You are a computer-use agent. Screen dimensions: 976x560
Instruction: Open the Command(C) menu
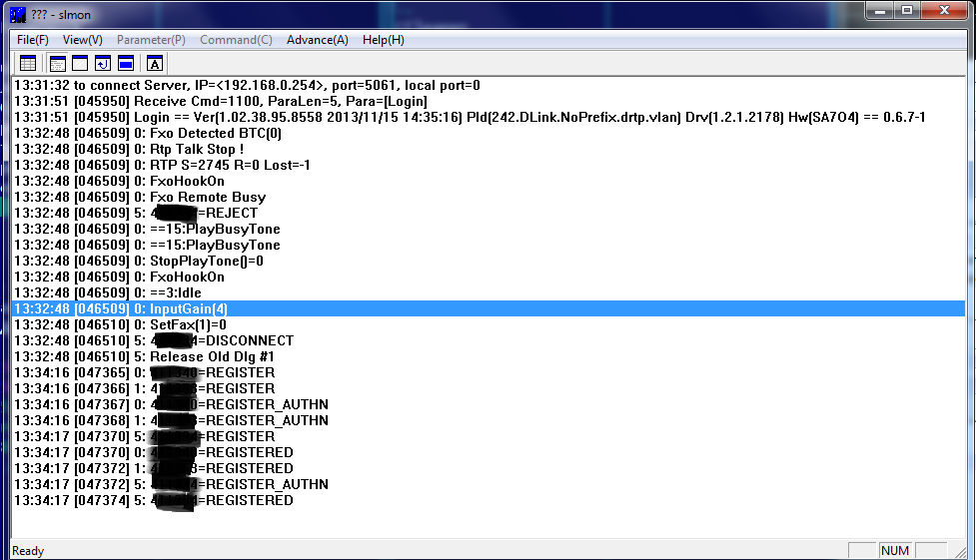236,40
